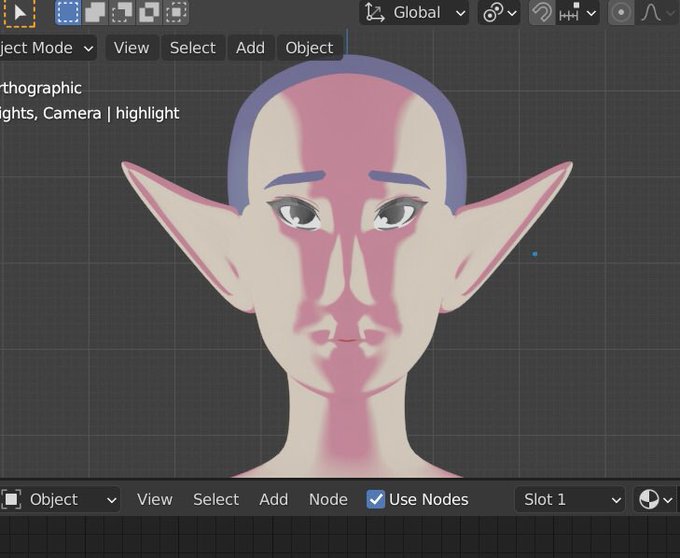Viewport: 680px width, 558px height.
Task: Toggle snapping magnet icon
Action: click(x=542, y=13)
